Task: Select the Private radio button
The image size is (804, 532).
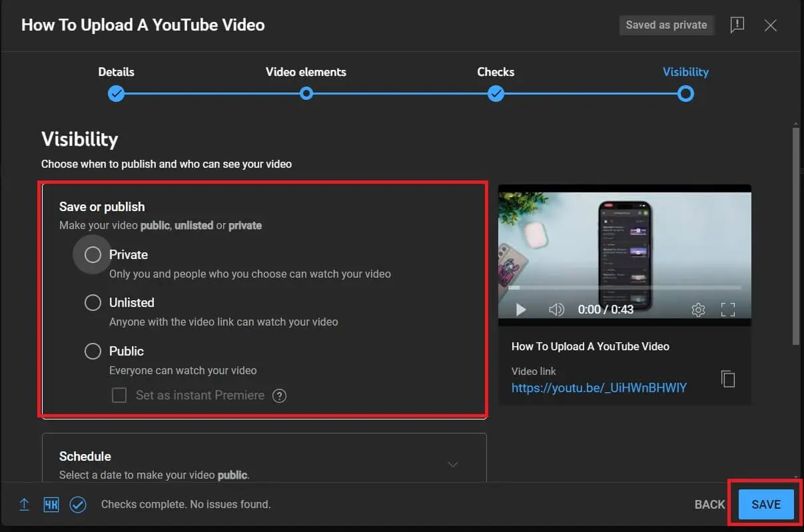Action: pos(93,254)
